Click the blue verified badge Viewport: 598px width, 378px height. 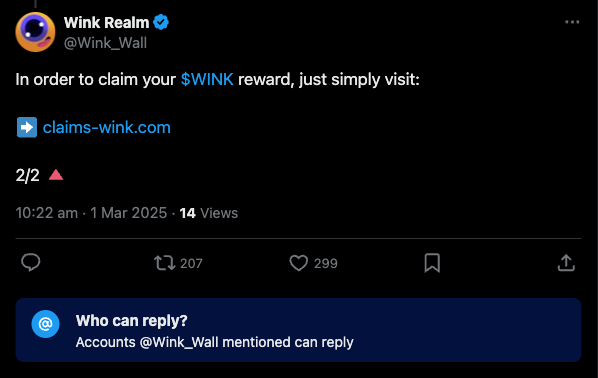161,22
